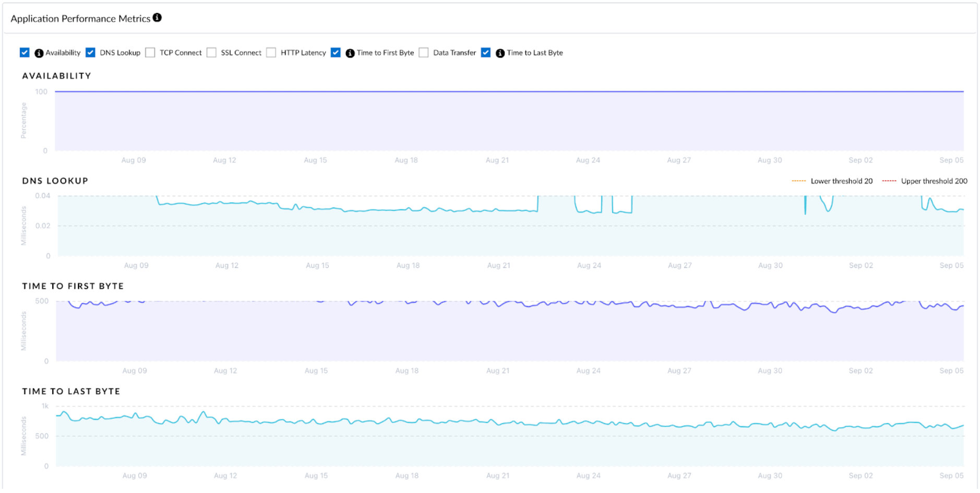Open info icon next to Time to First Byte
Image resolution: width=980 pixels, height=493 pixels.
pyautogui.click(x=350, y=53)
